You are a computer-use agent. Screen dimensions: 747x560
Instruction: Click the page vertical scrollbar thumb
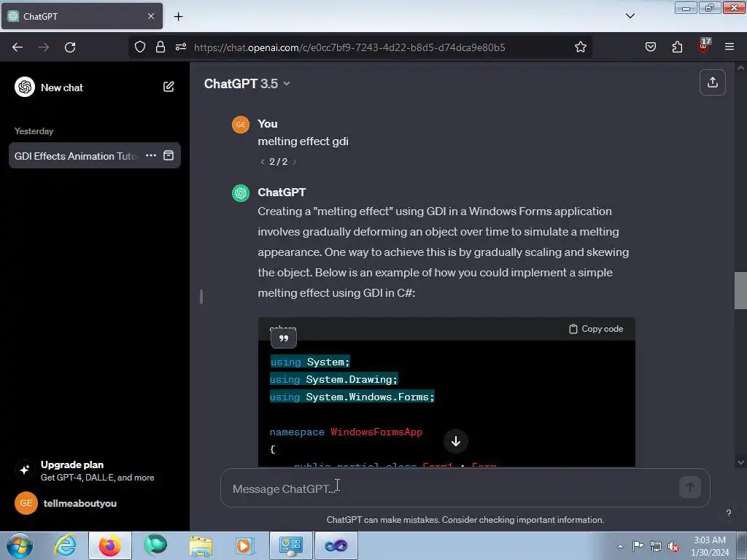click(x=740, y=290)
